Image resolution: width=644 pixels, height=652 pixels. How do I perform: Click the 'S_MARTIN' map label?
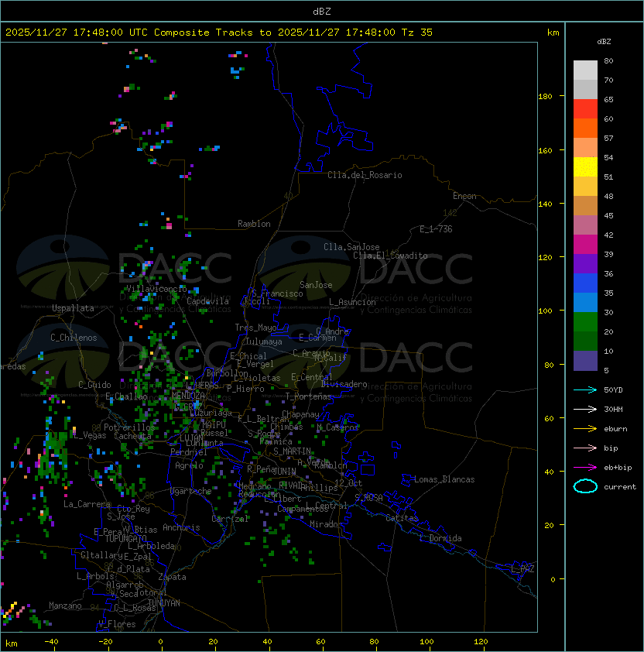tap(292, 451)
